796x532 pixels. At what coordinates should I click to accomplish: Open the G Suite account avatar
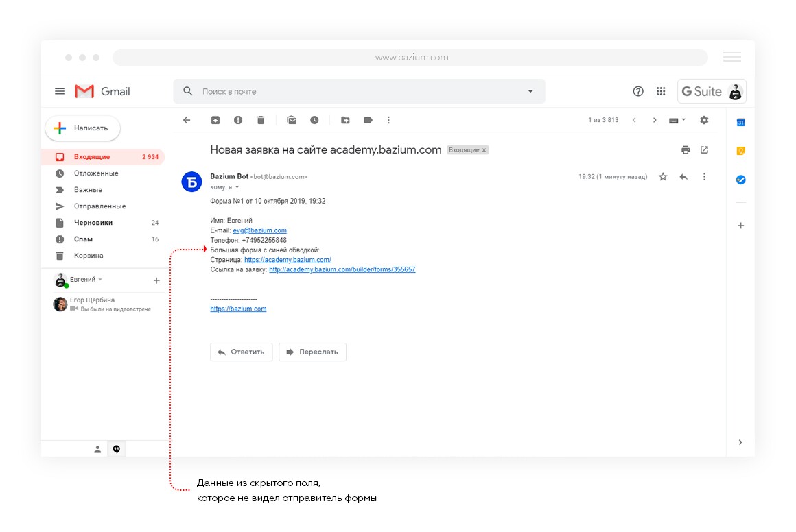coord(735,92)
